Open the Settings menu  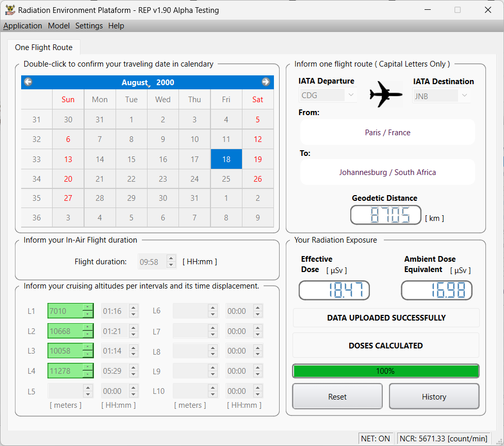pos(89,26)
